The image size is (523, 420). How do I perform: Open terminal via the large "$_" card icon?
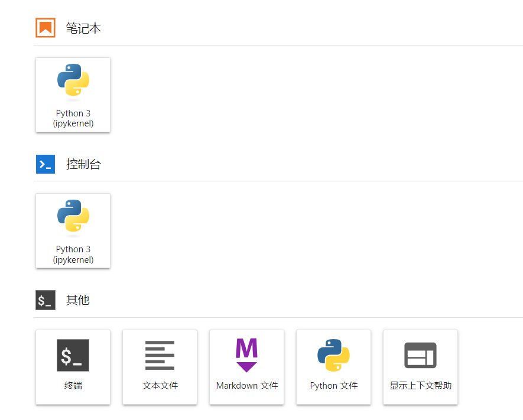[x=73, y=355]
